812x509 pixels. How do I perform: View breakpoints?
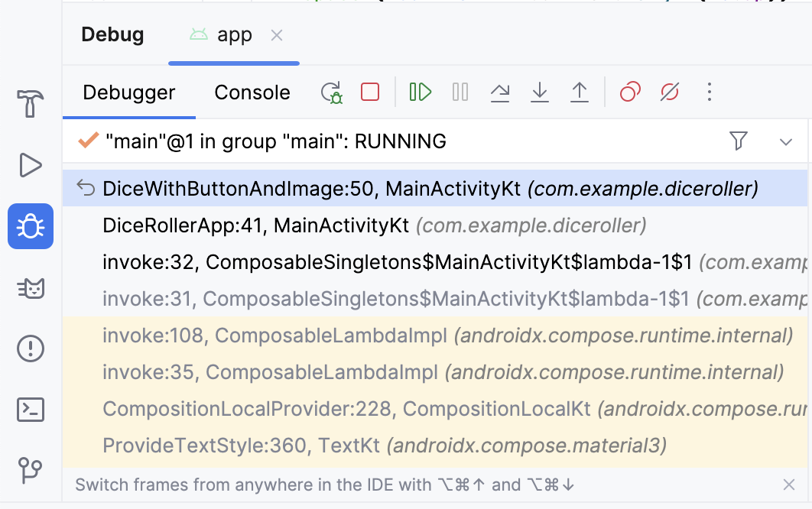click(630, 92)
